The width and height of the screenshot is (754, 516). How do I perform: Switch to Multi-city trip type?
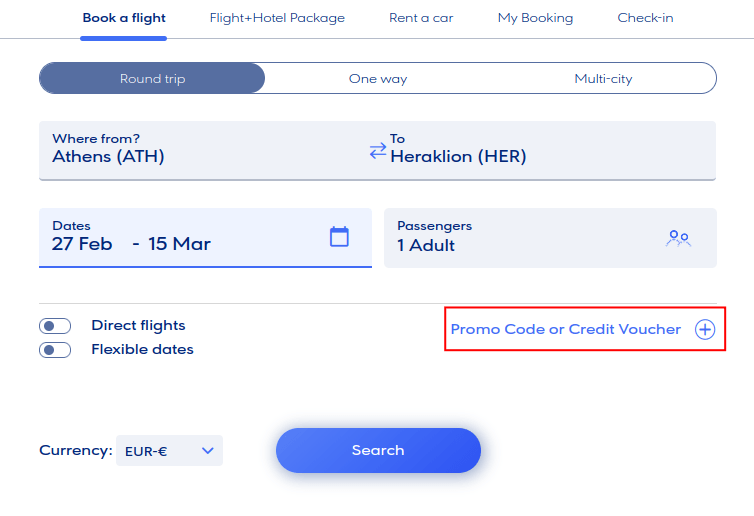pyautogui.click(x=603, y=79)
